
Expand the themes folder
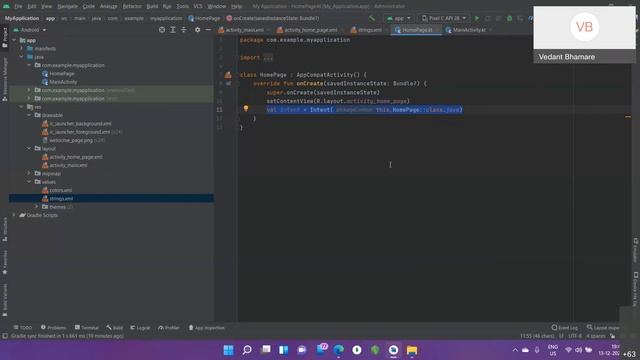(x=37, y=207)
